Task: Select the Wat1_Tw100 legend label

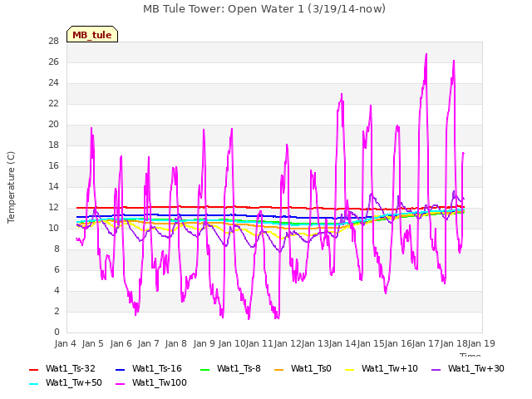Action: 160,383
